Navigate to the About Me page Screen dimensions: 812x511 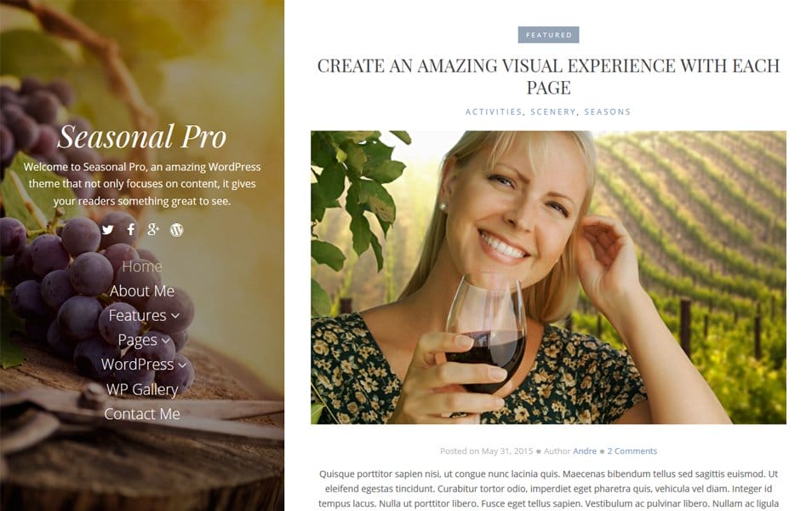(141, 290)
